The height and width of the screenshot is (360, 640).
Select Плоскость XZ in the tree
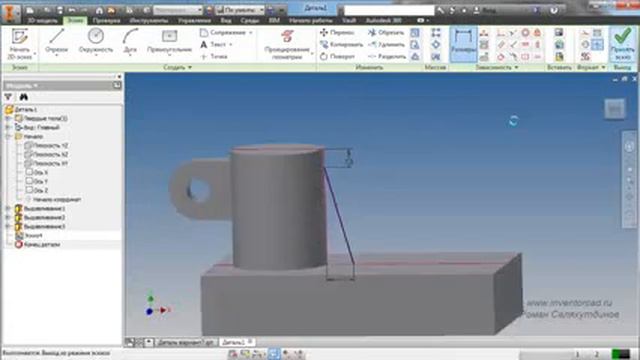point(46,154)
